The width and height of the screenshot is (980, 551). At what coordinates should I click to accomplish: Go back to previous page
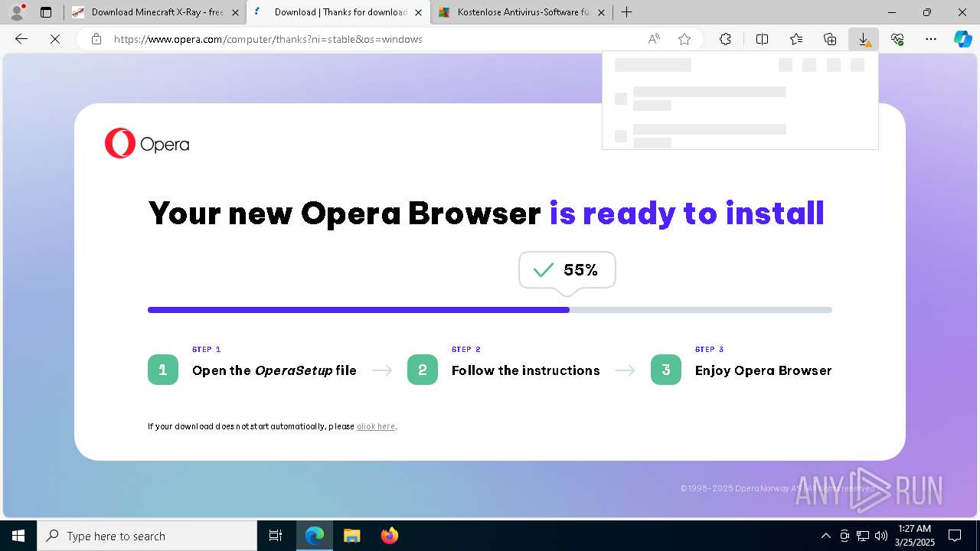pyautogui.click(x=21, y=39)
